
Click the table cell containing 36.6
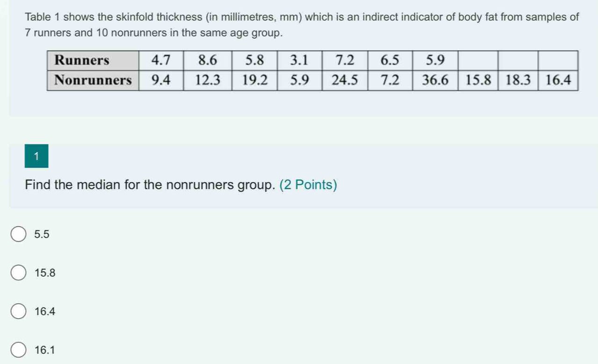[435, 80]
